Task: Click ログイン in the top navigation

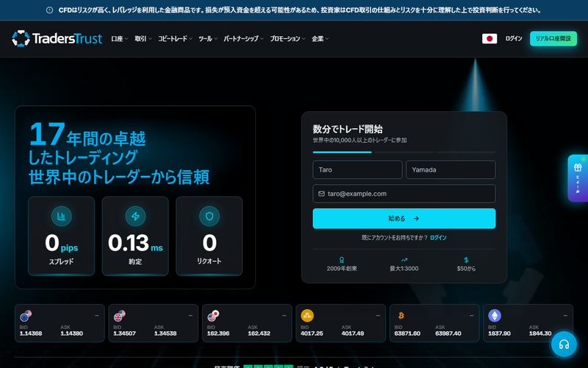Action: [513, 39]
